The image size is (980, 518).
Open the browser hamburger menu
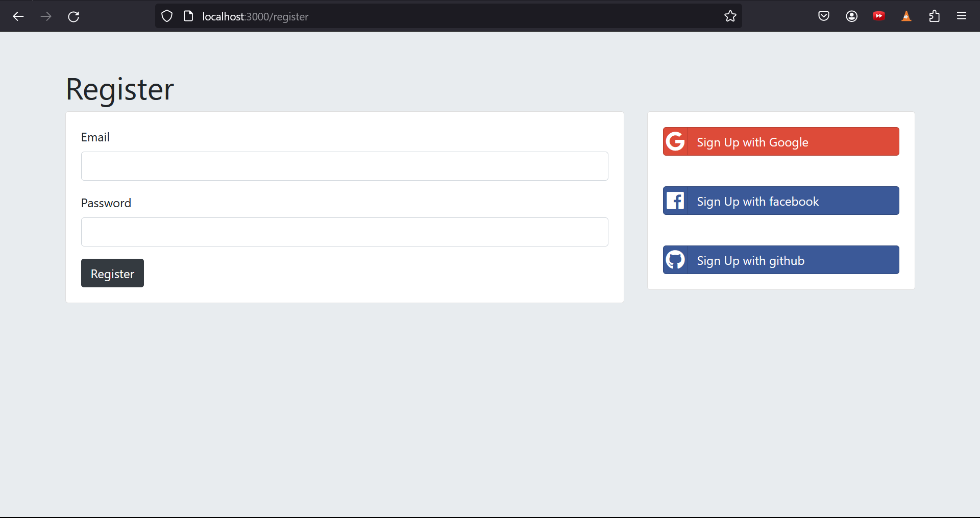[962, 16]
